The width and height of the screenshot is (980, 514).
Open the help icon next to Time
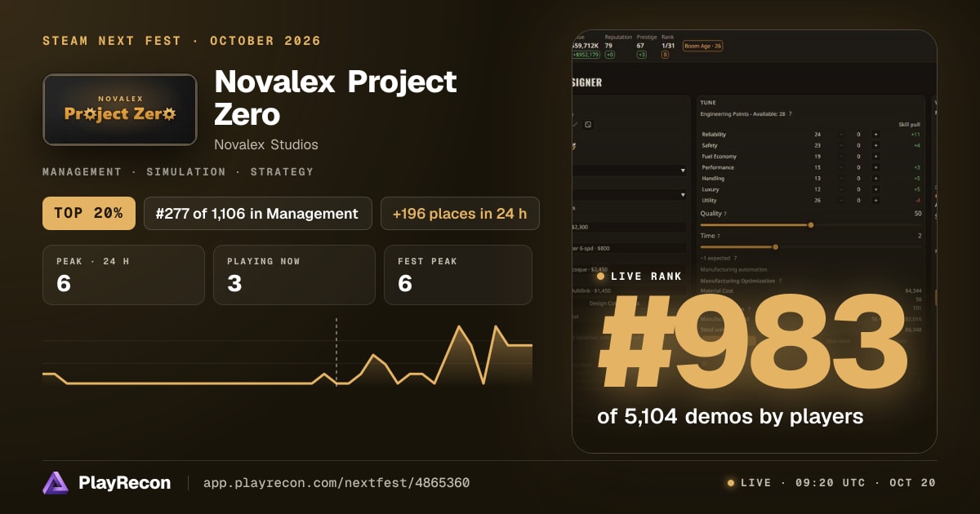718,236
